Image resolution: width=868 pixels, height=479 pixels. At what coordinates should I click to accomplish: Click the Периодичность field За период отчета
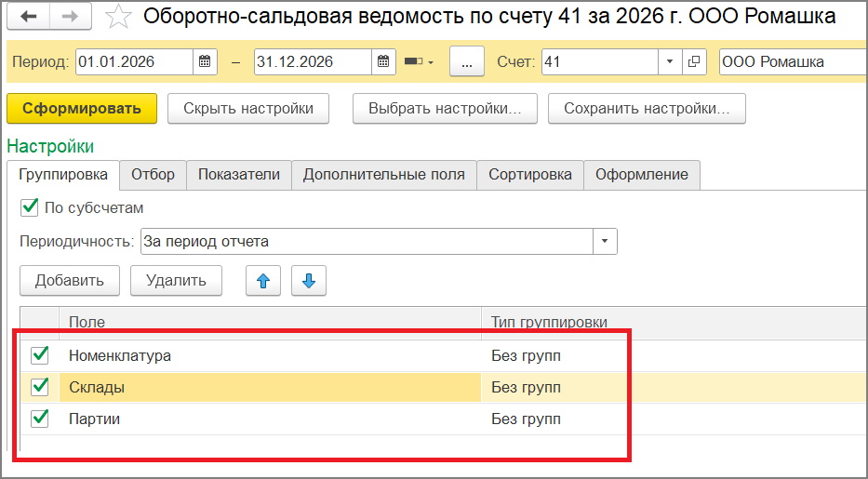tap(367, 242)
